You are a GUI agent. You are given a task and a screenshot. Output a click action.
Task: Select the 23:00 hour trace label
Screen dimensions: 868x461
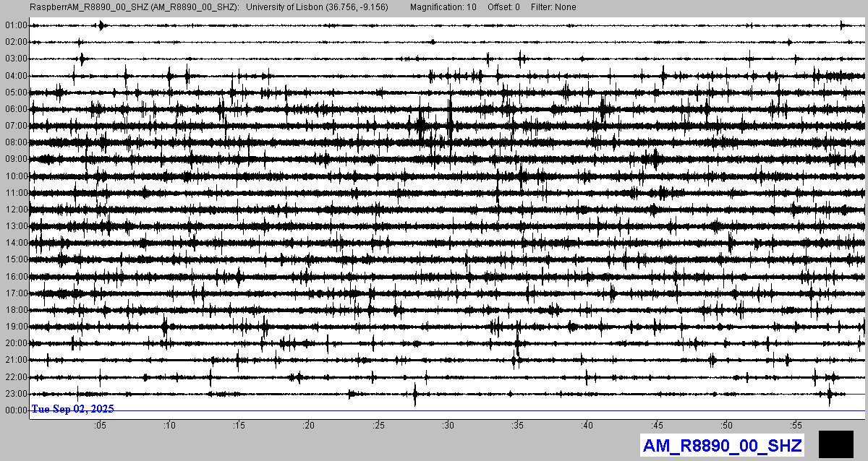click(x=15, y=394)
